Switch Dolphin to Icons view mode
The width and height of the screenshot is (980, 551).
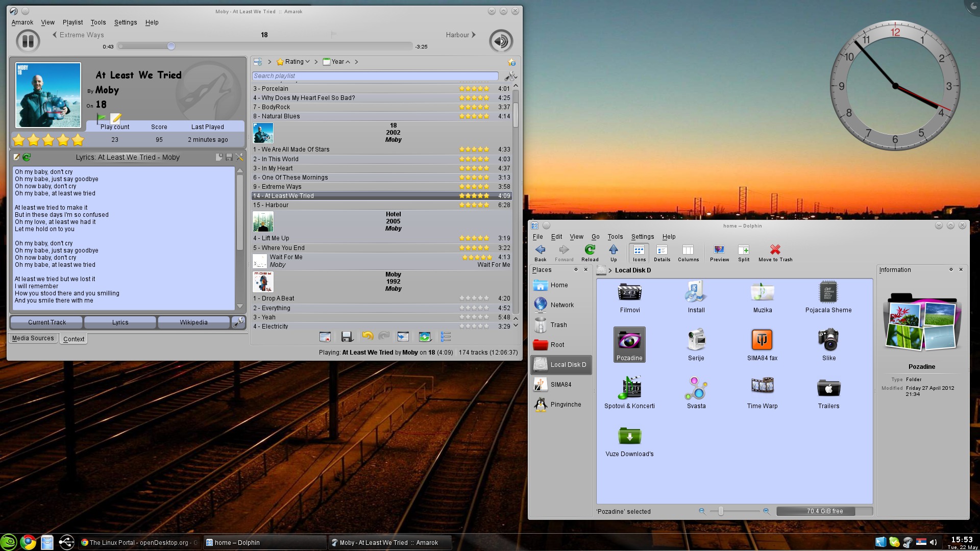click(639, 253)
